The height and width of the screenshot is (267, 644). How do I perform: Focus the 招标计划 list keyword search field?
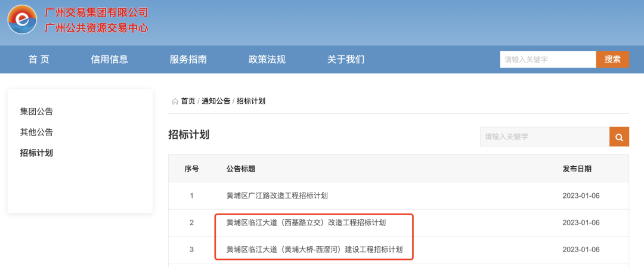pyautogui.click(x=544, y=137)
